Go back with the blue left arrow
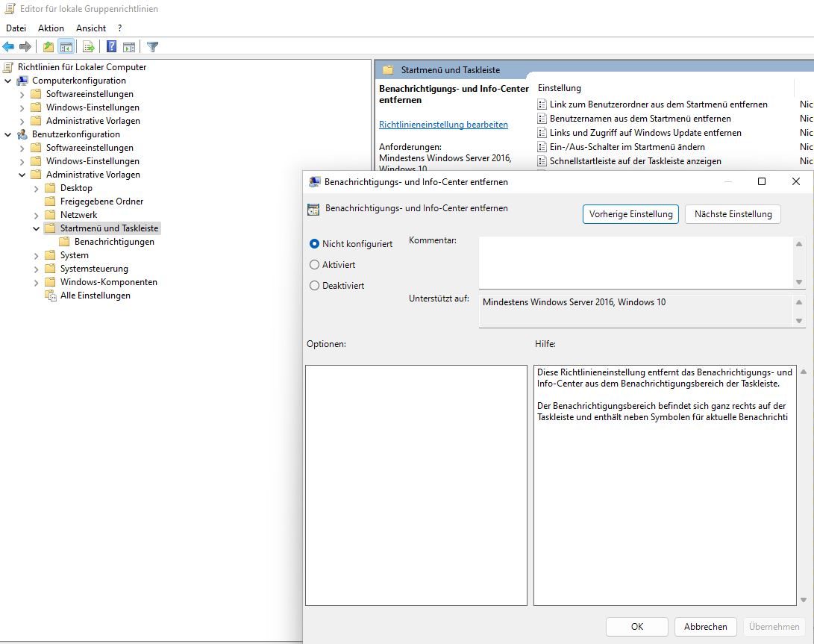This screenshot has height=644, width=814. click(8, 47)
